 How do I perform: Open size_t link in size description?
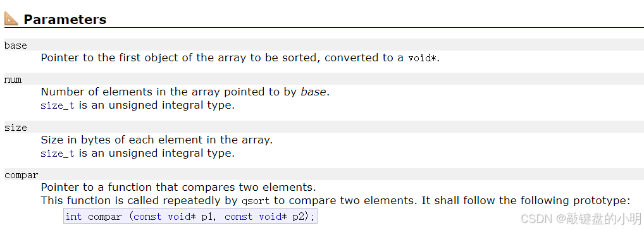point(58,154)
